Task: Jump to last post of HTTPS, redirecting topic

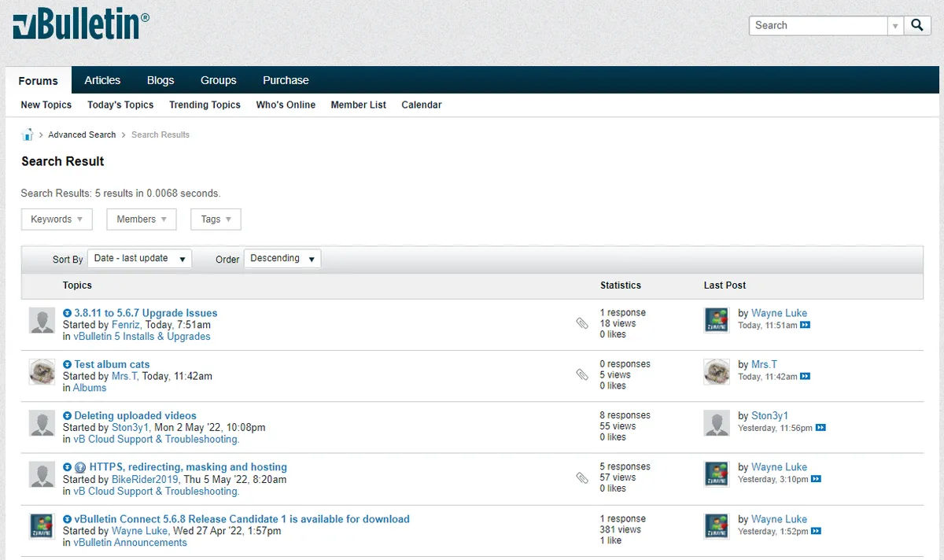Action: pyautogui.click(x=816, y=479)
